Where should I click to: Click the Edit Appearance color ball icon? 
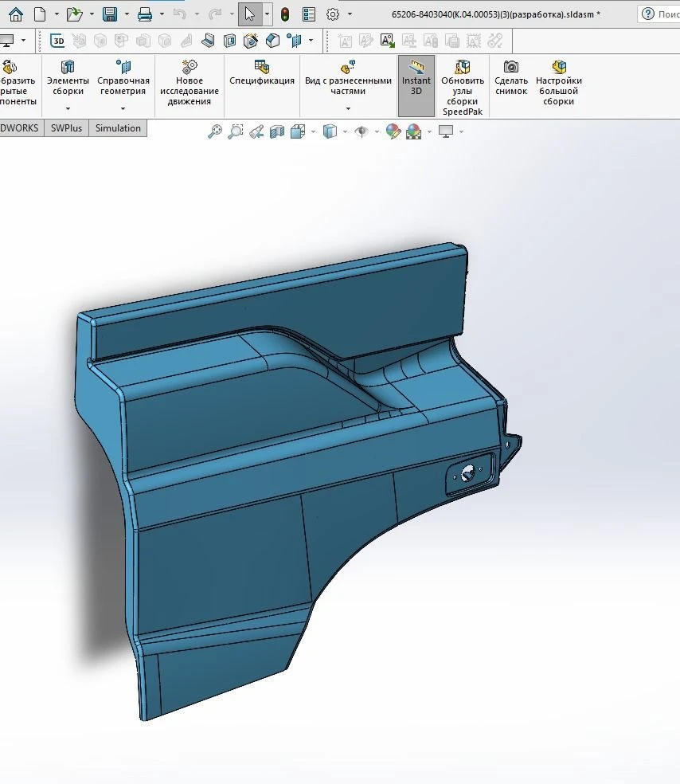pos(393,131)
